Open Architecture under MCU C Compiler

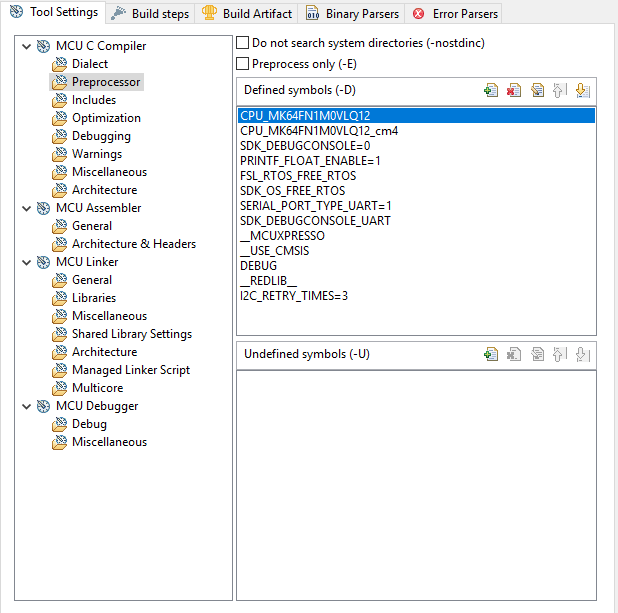(104, 190)
